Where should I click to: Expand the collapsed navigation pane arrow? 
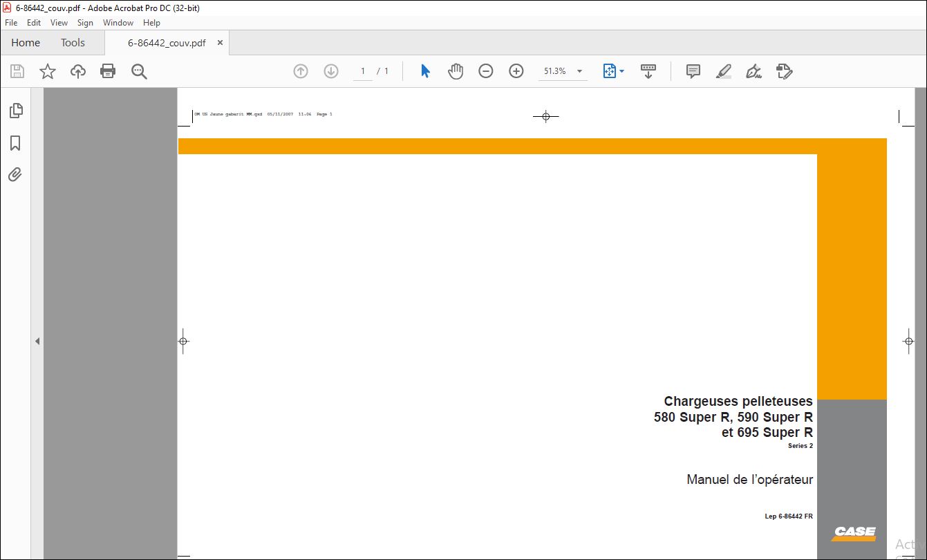click(37, 341)
